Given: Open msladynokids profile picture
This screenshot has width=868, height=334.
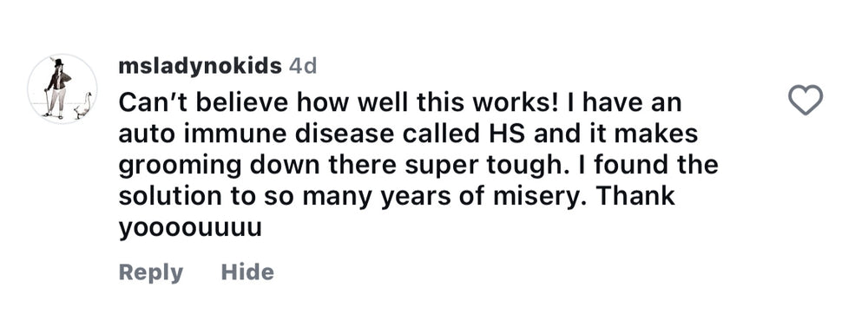Looking at the screenshot, I should tap(62, 89).
